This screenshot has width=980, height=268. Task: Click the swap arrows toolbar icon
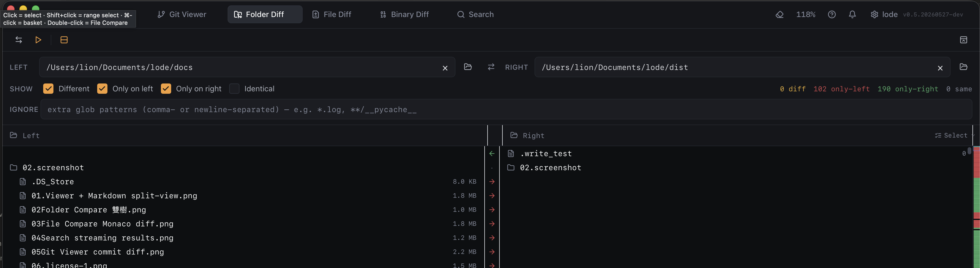tap(19, 40)
